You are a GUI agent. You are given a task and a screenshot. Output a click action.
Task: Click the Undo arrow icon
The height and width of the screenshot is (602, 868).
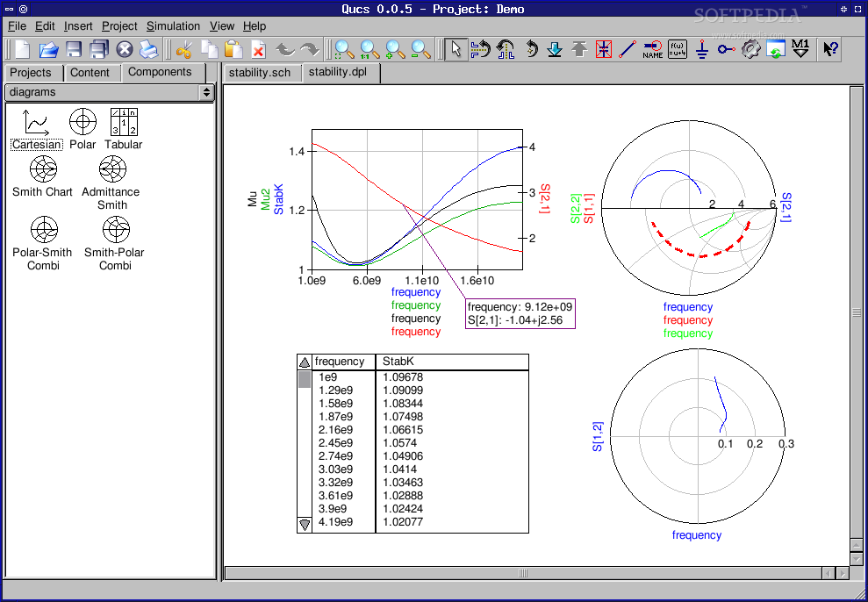click(x=285, y=49)
